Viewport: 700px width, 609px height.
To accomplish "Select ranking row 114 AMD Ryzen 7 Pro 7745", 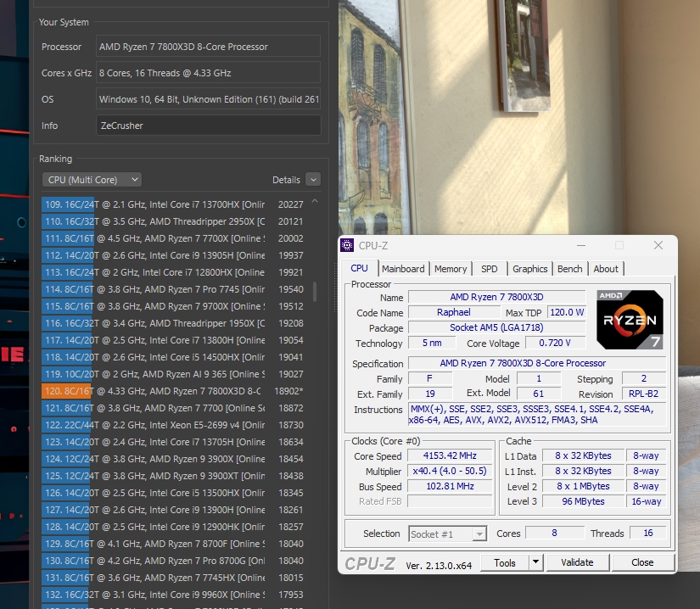I will tap(173, 289).
